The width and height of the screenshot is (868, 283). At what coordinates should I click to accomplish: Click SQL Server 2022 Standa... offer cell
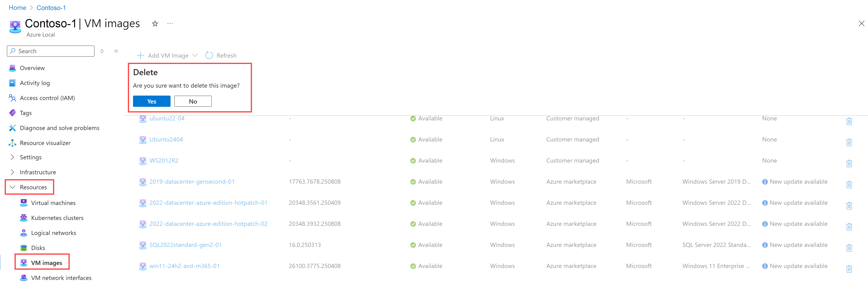tap(716, 245)
